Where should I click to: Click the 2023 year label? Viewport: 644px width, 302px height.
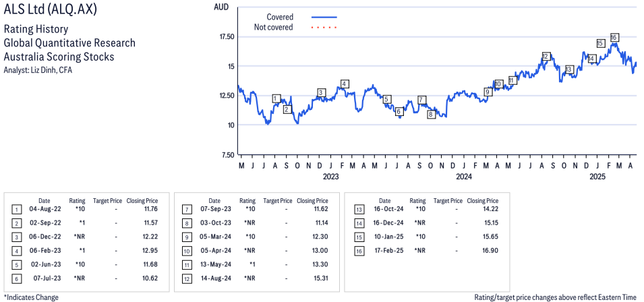point(331,177)
